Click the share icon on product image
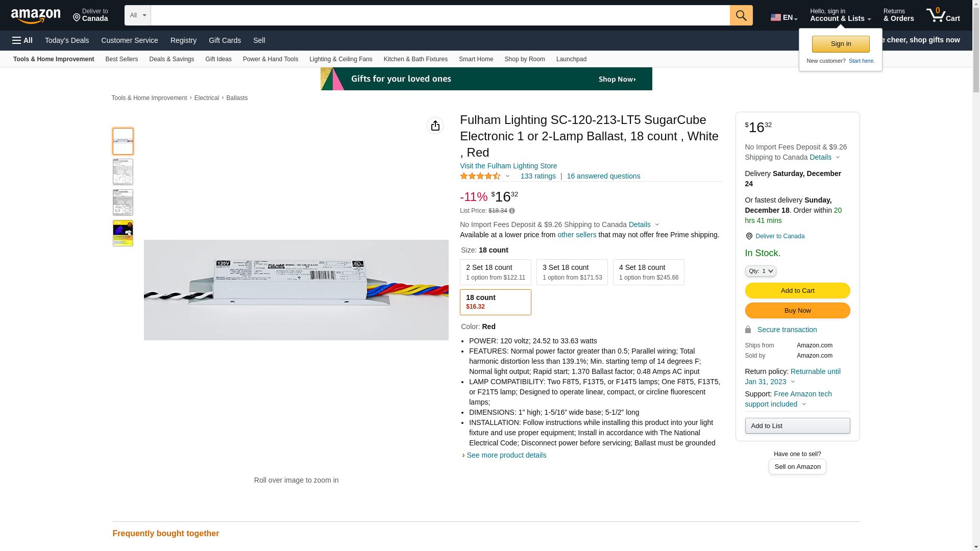Screen dimensions: 980x551 (435, 126)
